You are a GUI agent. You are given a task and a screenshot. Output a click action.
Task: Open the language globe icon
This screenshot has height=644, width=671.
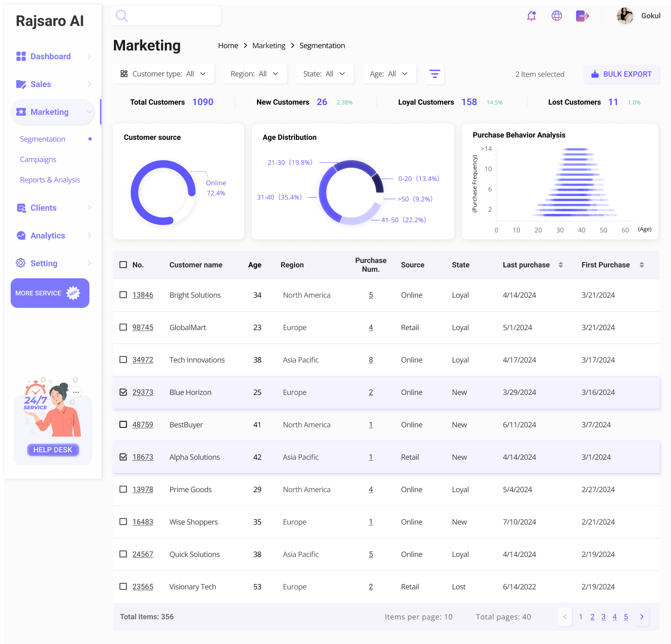click(557, 16)
